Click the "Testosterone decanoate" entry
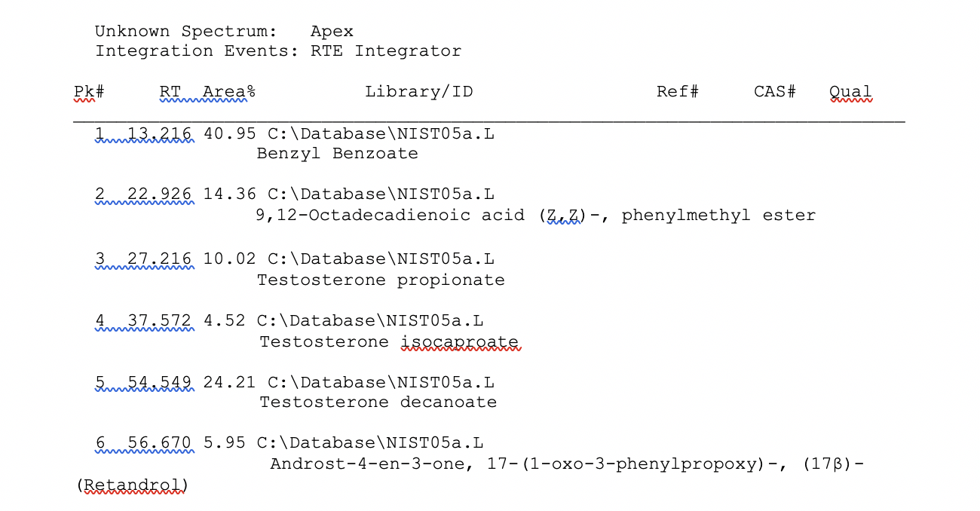Image resolution: width=980 pixels, height=511 pixels. coord(378,402)
